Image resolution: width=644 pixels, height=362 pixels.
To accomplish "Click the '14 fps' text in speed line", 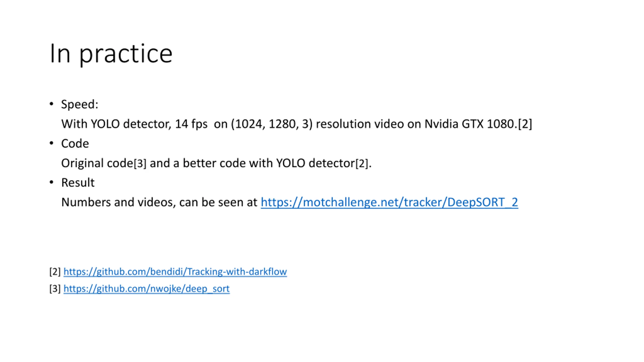I will (191, 124).
